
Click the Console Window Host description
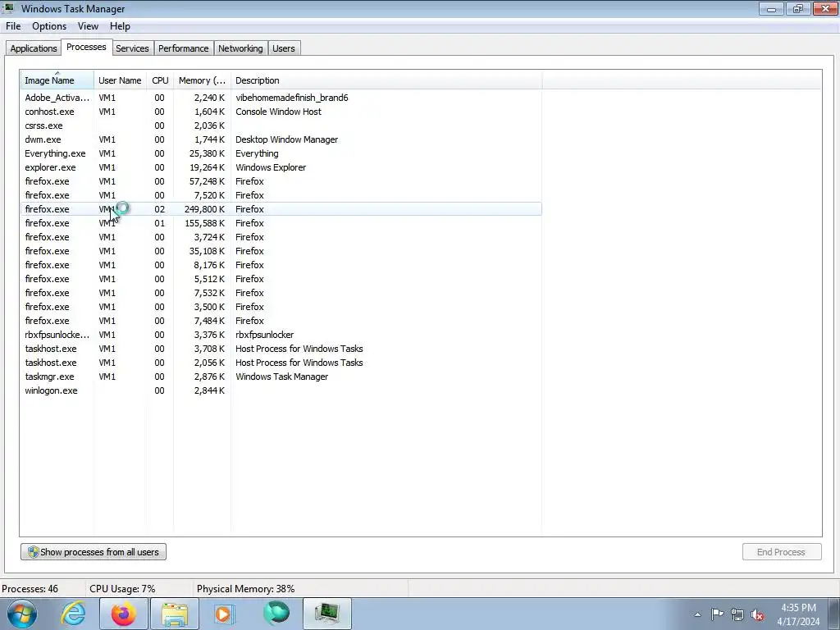[x=279, y=112]
